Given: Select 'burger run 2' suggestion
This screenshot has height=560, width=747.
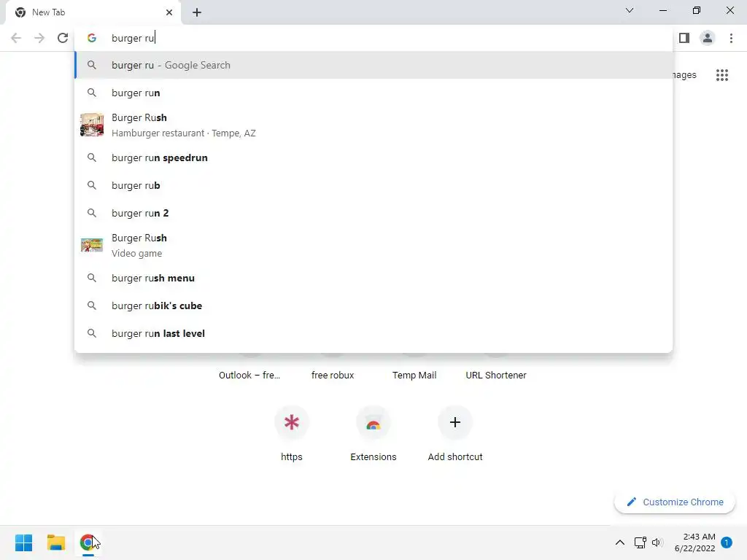Looking at the screenshot, I should point(374,213).
